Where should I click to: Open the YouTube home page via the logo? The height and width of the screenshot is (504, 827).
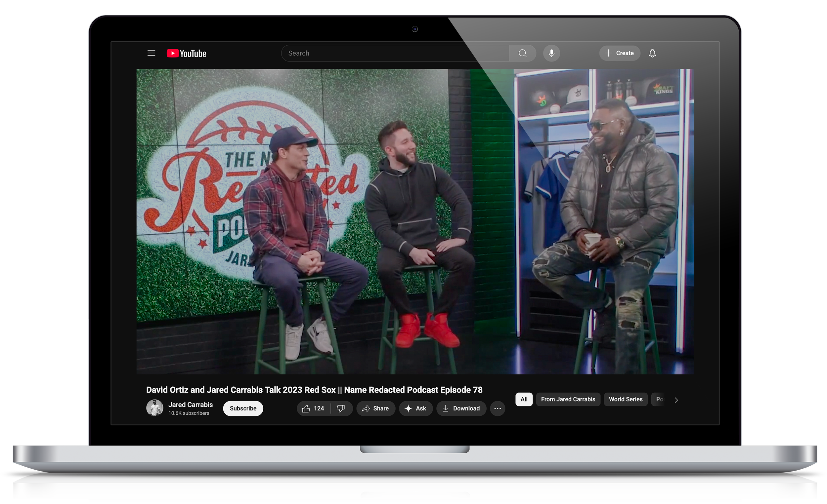point(186,53)
